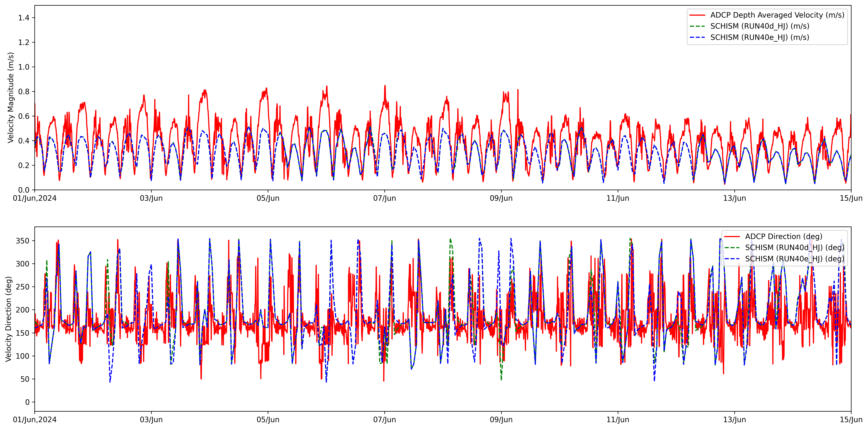Image resolution: width=868 pixels, height=429 pixels.
Task: Click the 07/Jun tick label on top plot
Action: click(x=384, y=198)
